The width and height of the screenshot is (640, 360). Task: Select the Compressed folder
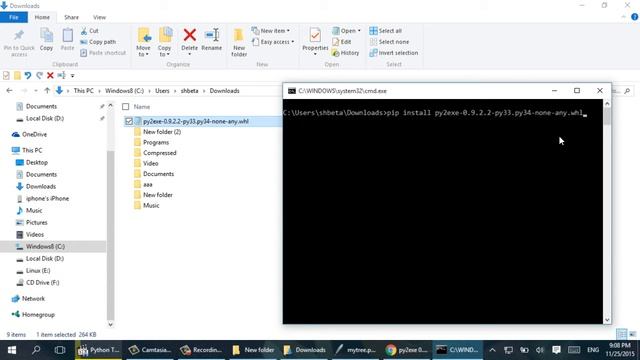(159, 153)
